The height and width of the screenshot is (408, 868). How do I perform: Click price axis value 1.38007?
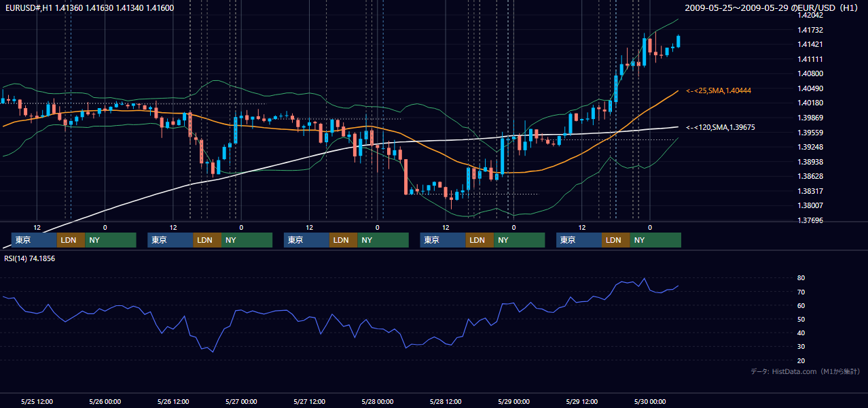pos(810,205)
